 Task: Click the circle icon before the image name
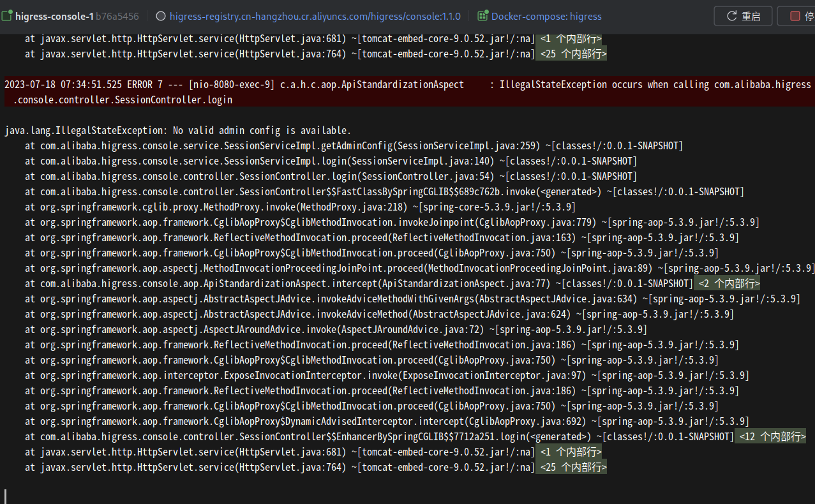(160, 16)
